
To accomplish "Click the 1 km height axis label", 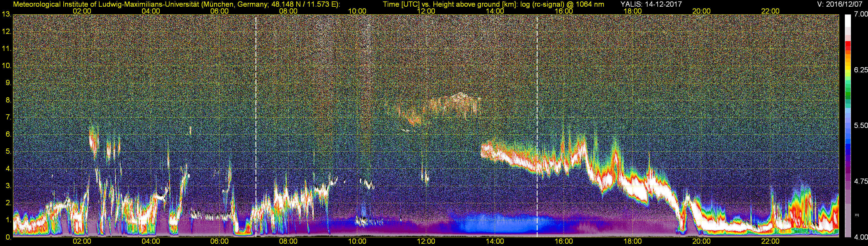I will [8, 220].
